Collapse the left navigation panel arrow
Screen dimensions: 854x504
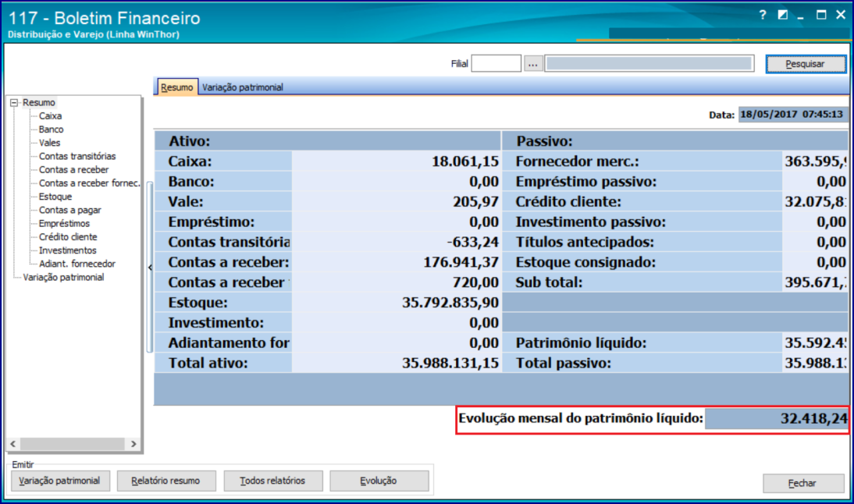click(150, 268)
